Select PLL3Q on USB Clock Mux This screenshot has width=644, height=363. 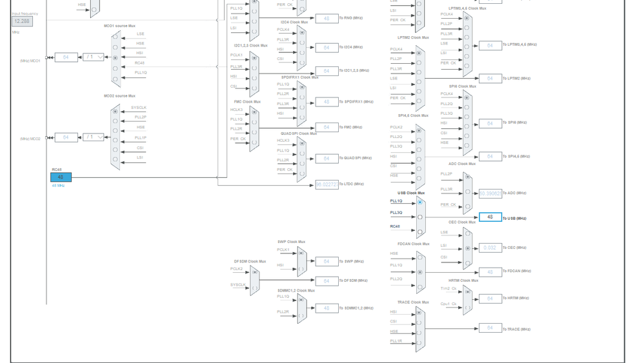coord(419,217)
